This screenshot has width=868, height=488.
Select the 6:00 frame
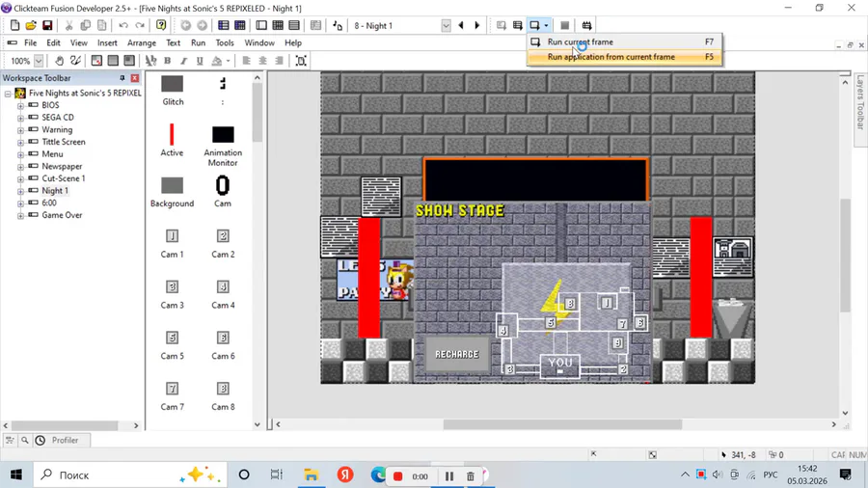coord(49,203)
